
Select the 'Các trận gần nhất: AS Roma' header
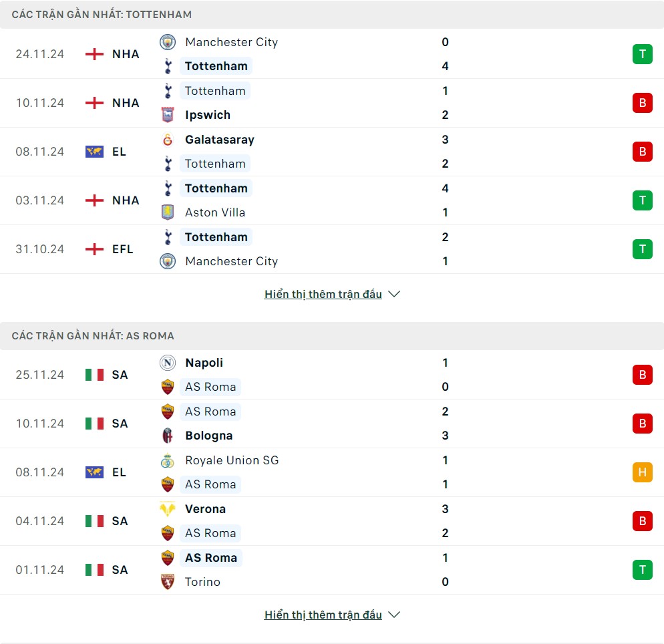tap(93, 335)
